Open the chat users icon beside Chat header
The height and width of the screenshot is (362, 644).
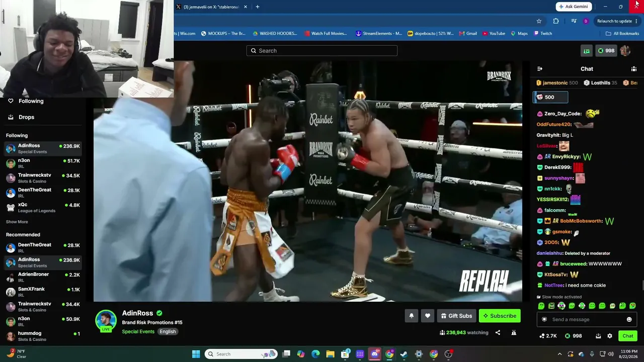[634, 69]
